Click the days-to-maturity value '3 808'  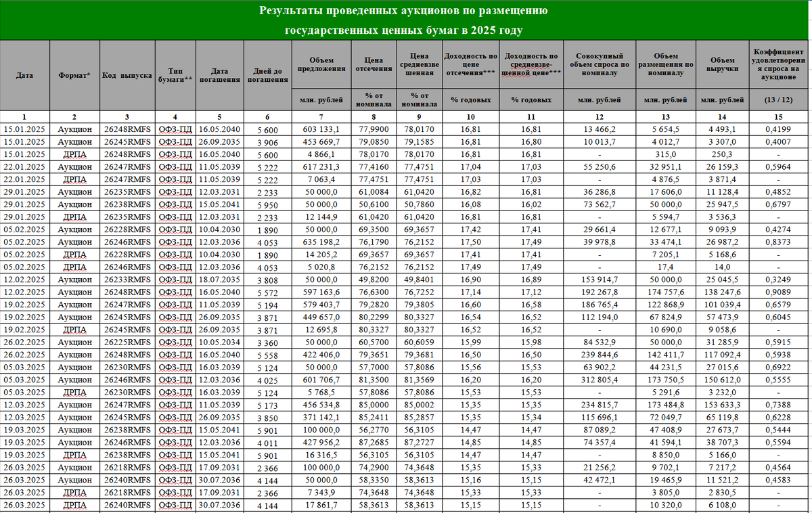click(x=267, y=280)
